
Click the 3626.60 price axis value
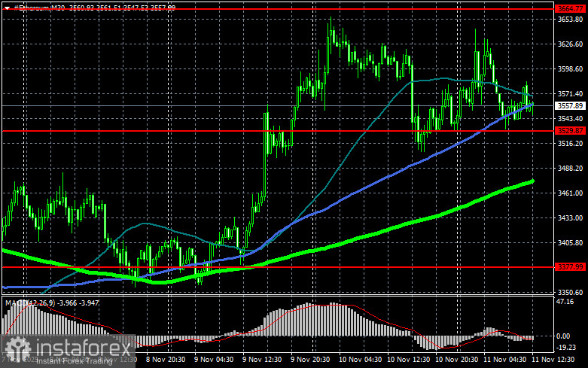pos(570,44)
